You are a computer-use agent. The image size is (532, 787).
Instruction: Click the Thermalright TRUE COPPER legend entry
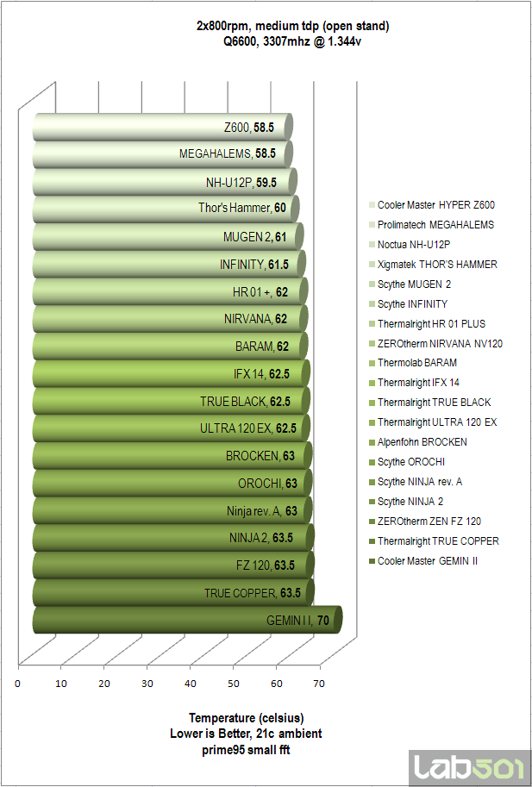[434, 541]
